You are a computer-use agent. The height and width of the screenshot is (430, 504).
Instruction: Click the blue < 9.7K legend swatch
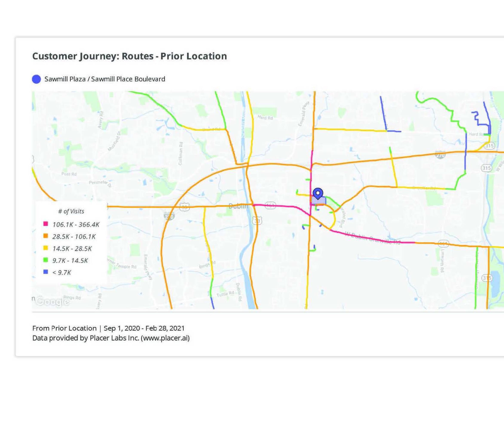46,272
